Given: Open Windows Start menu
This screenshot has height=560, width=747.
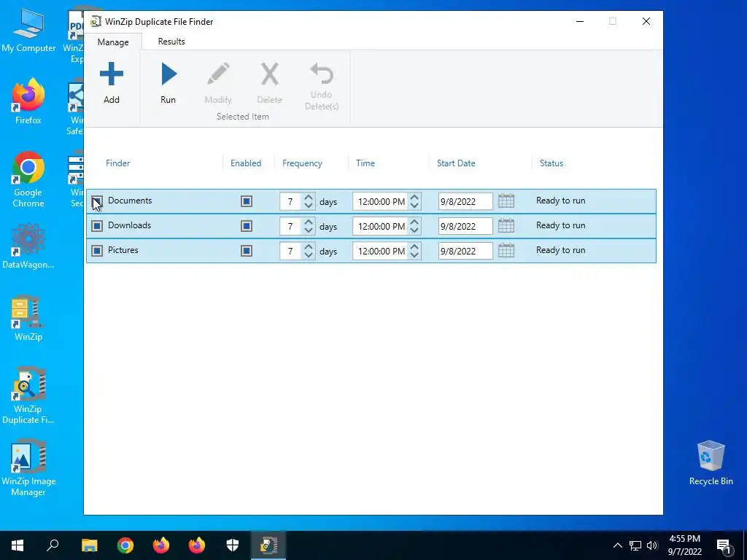Looking at the screenshot, I should (18, 545).
